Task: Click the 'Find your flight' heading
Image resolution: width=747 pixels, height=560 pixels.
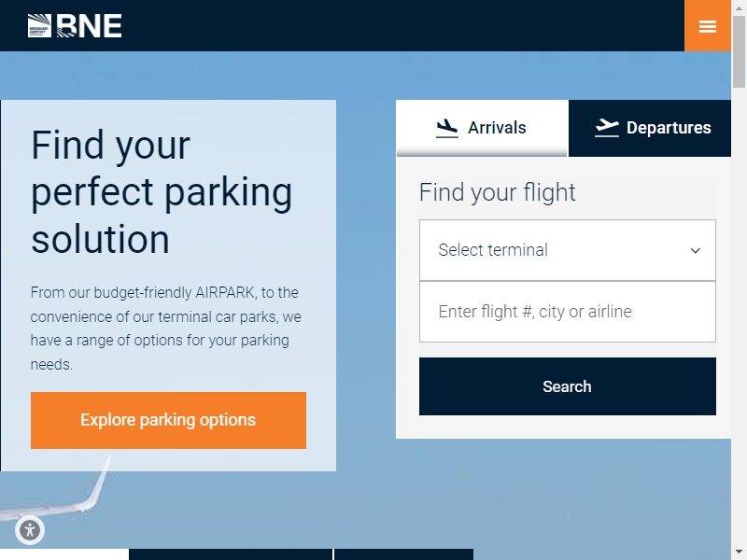Action: [x=498, y=192]
